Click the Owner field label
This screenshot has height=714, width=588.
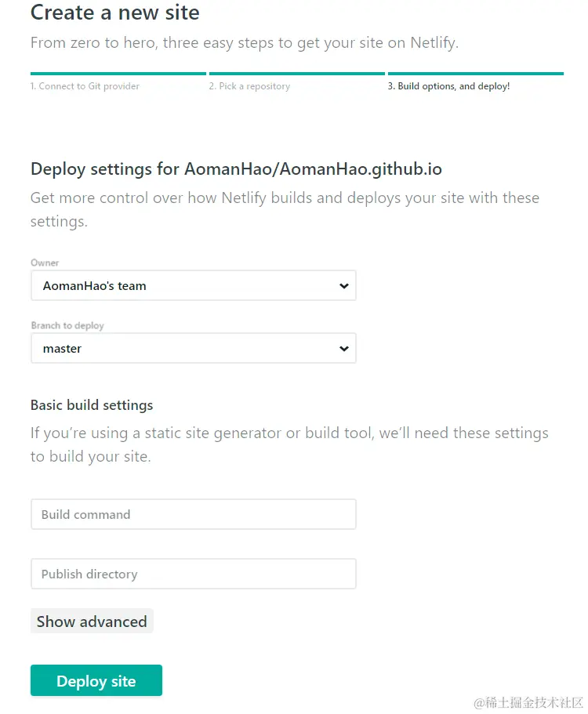pyautogui.click(x=45, y=263)
